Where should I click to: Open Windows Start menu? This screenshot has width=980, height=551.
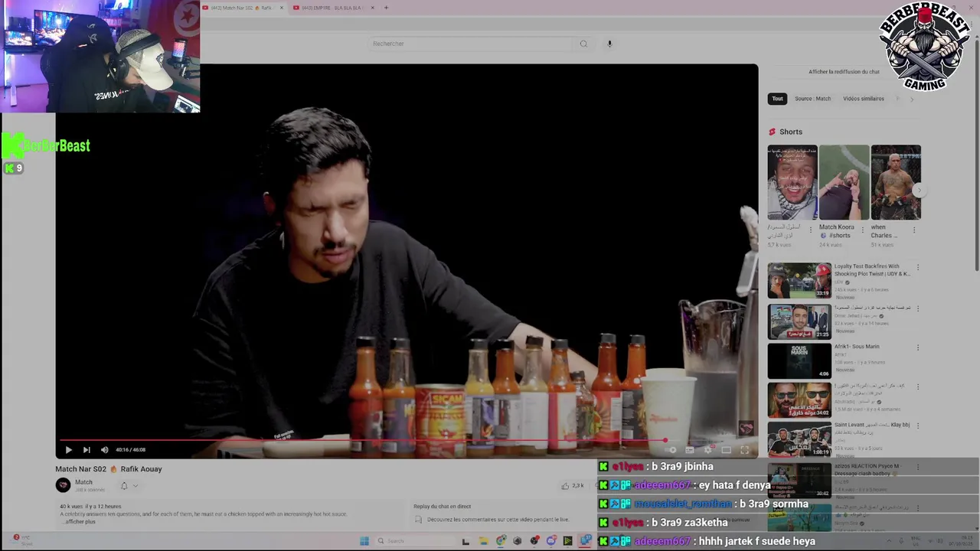point(364,541)
